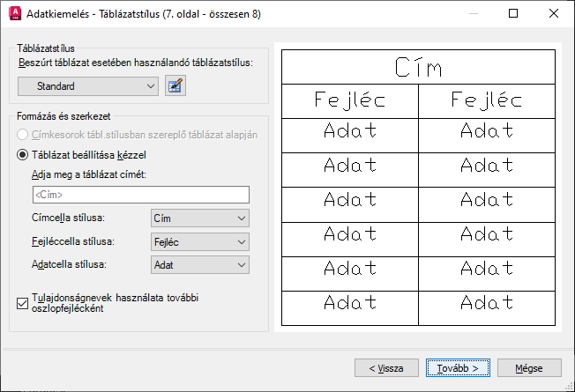Screen dimensions: 575x392
Task: Open the table style editor icon button
Action: pyautogui.click(x=176, y=85)
